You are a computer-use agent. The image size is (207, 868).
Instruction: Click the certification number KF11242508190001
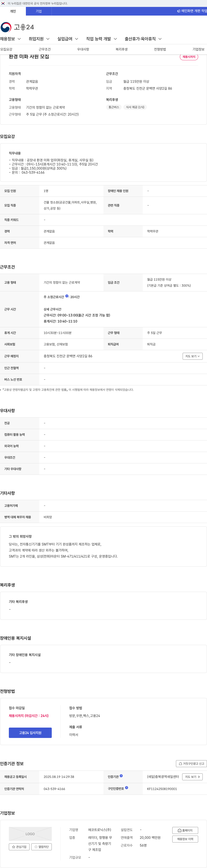(x=162, y=789)
